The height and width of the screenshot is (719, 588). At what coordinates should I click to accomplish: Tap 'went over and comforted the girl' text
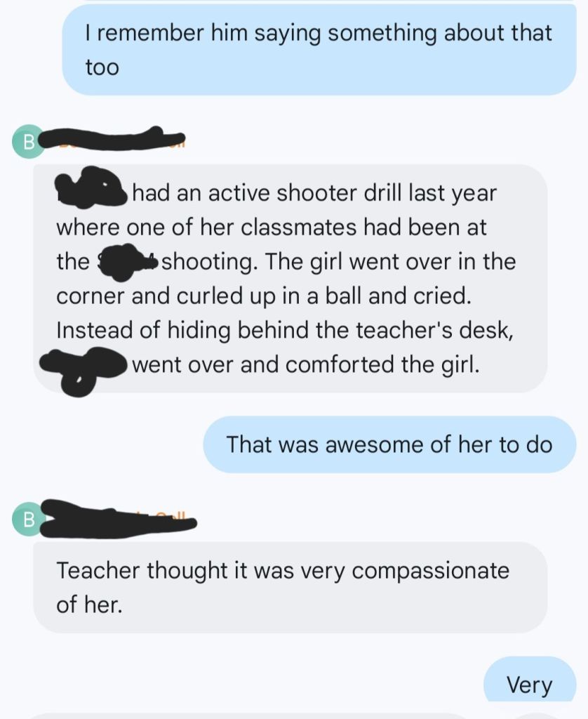click(306, 365)
